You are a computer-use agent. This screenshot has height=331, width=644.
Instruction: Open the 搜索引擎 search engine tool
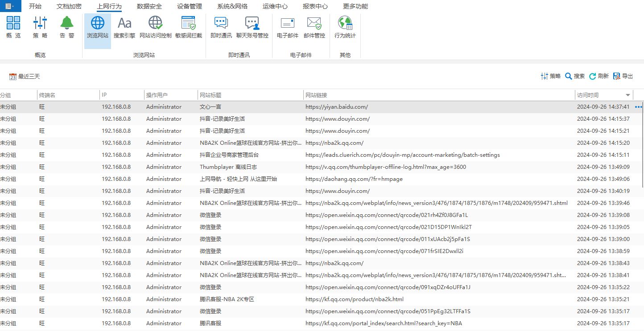pyautogui.click(x=124, y=27)
